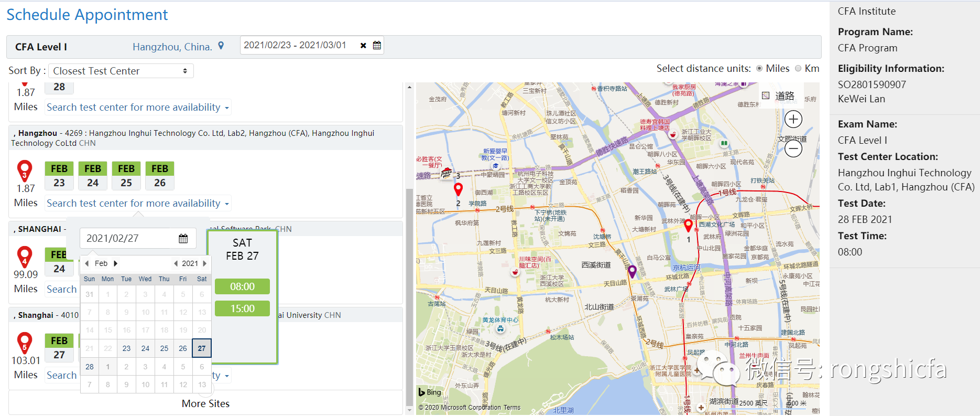Viewport: 980px width, 416px height.
Task: Select FEB 28 date tile
Action: (x=59, y=87)
